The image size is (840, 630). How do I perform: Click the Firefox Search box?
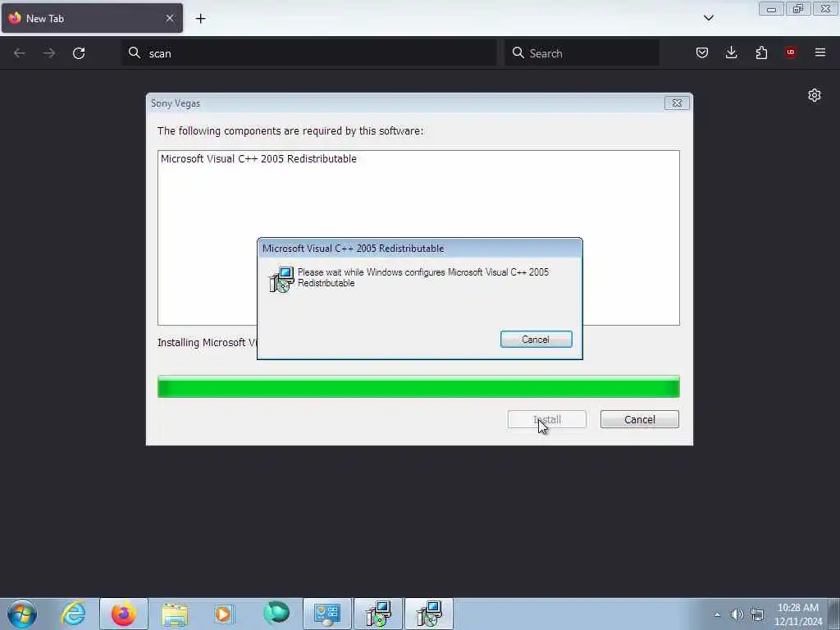pyautogui.click(x=582, y=53)
